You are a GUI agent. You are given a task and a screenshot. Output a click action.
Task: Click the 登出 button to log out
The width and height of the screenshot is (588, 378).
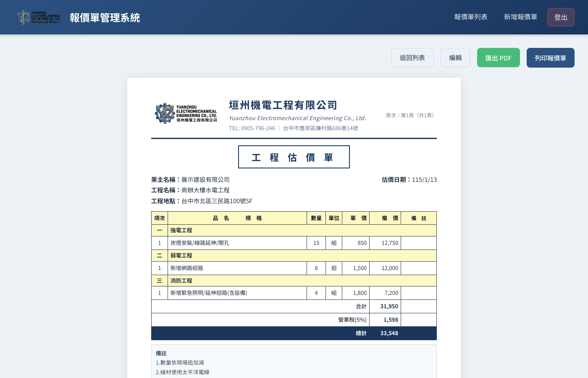coord(561,17)
